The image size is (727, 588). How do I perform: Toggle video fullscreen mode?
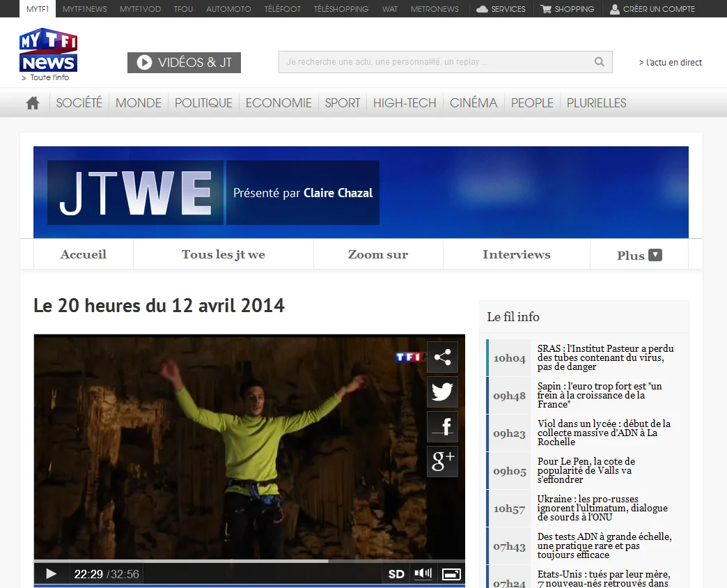coord(451,574)
